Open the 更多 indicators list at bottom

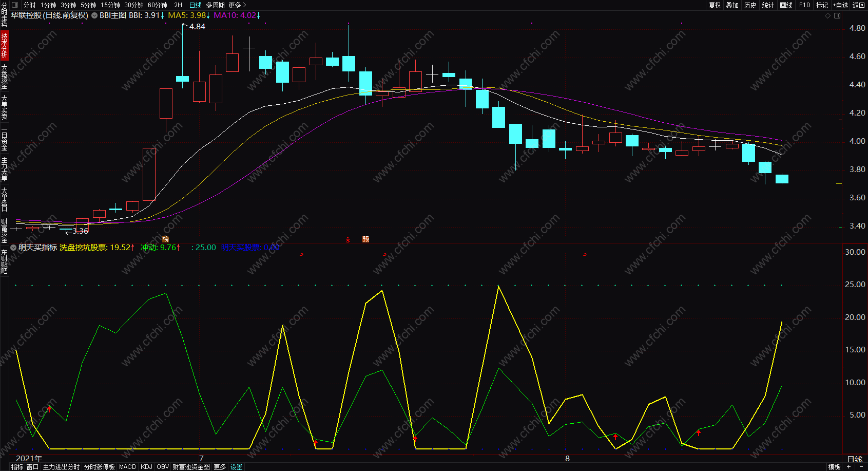point(220,467)
